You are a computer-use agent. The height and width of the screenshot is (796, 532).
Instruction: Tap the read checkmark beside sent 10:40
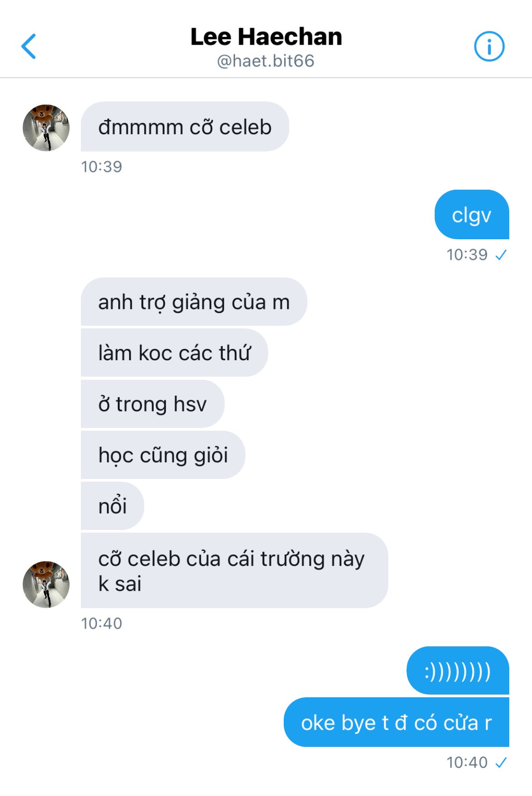click(x=501, y=763)
